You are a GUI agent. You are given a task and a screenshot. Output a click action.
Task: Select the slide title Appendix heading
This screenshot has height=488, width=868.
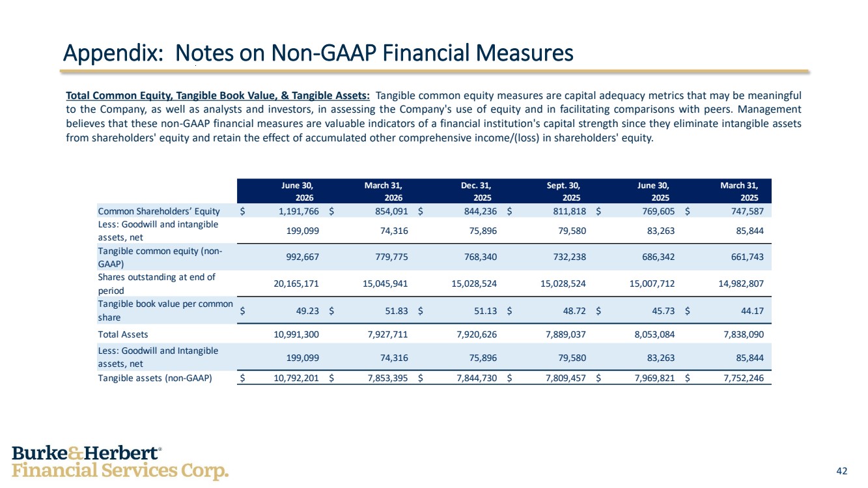318,53
